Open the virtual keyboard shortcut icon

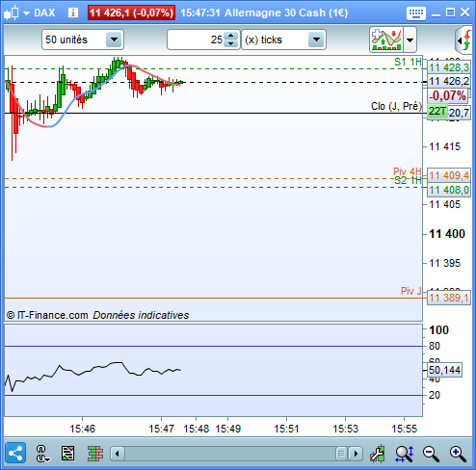(416, 13)
